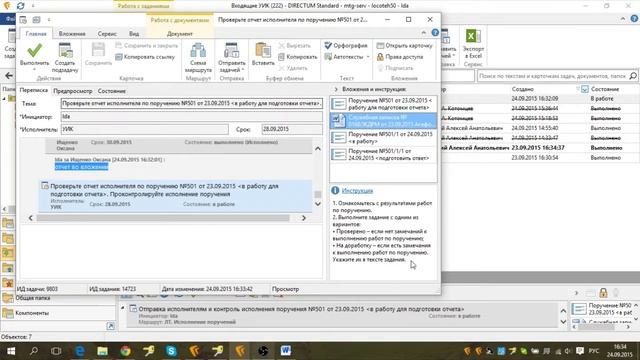Click the Состояние column header
Image resolution: width=640 pixels, height=360 pixels.
[605, 89]
